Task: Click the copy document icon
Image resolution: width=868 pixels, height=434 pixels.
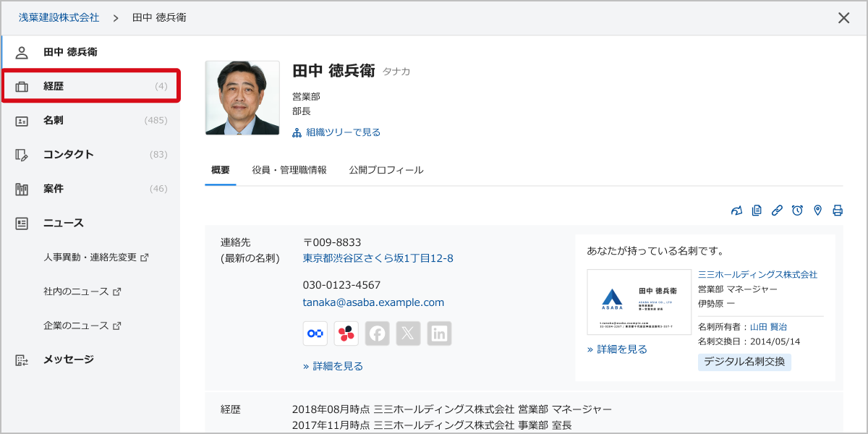Action: click(x=757, y=210)
